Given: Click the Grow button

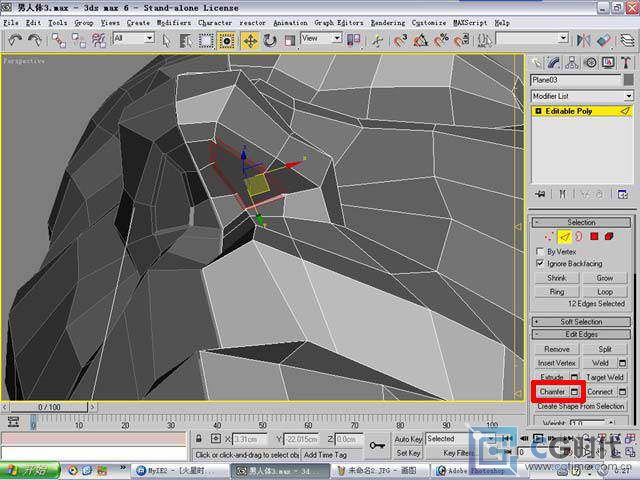Looking at the screenshot, I should coord(604,278).
